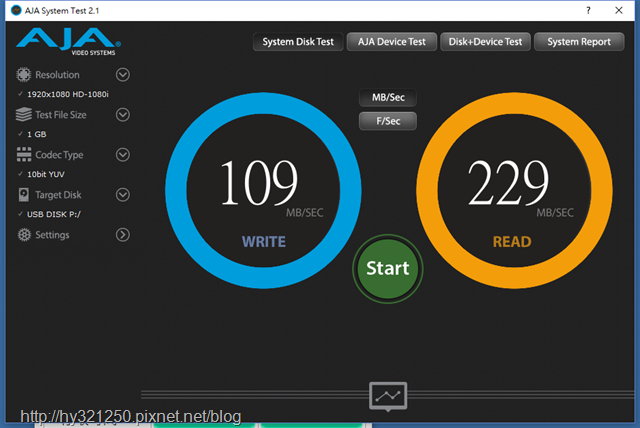Click the 1920x1080 HD-1080i resolution value

pyautogui.click(x=68, y=94)
